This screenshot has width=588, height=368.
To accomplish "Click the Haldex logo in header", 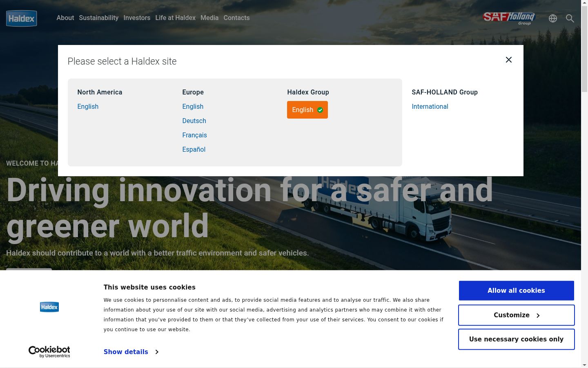I will coord(22,18).
